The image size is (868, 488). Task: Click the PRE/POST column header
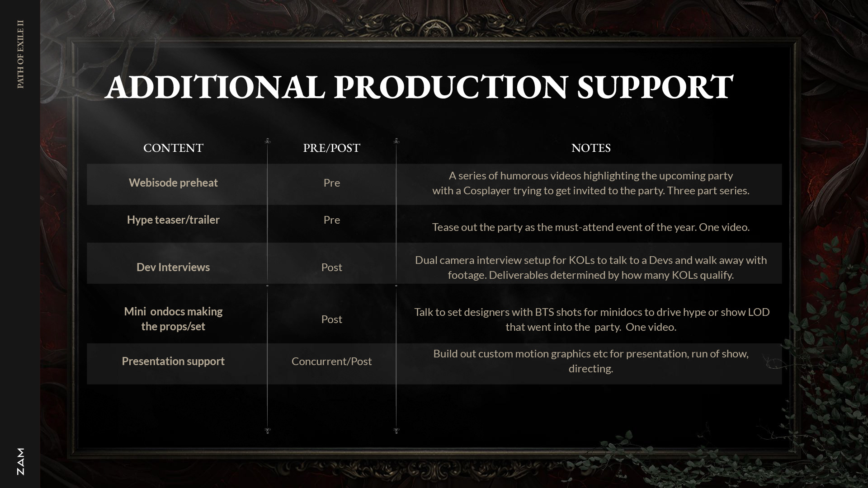[x=331, y=148]
